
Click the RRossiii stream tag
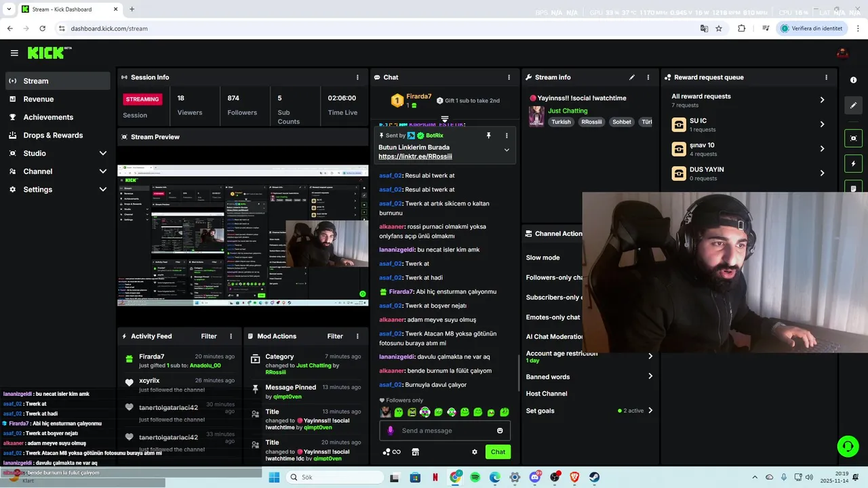(591, 122)
